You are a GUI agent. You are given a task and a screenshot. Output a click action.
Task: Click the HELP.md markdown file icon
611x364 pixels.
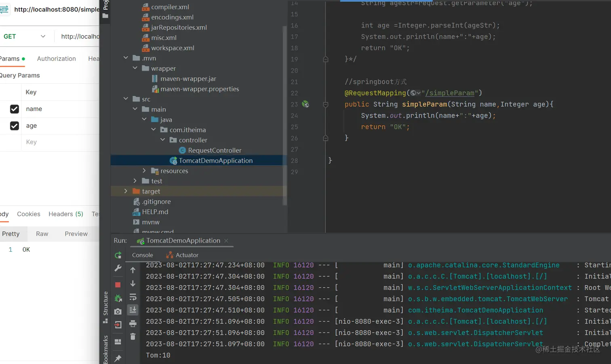click(137, 212)
